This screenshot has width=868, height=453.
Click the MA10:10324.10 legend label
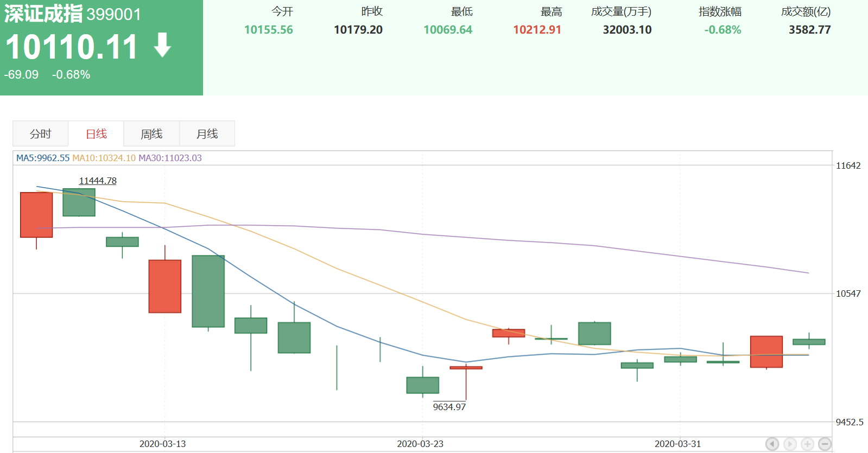(104, 158)
